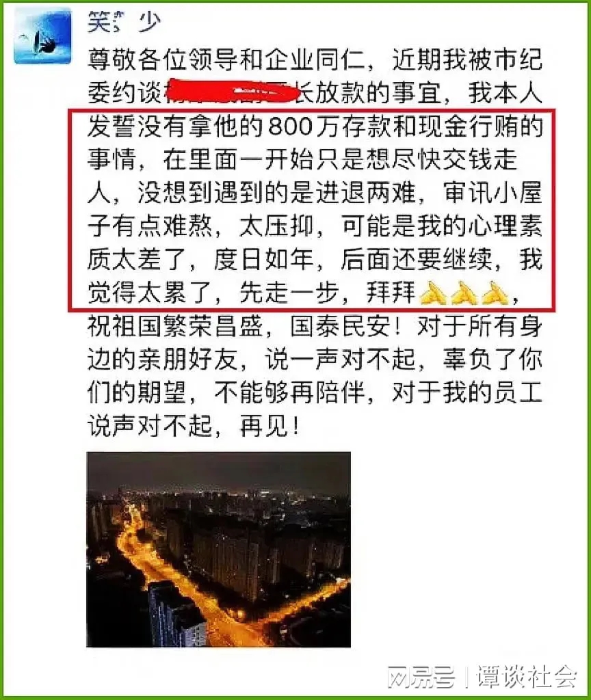This screenshot has width=591, height=700.
Task: Click the middle banana emoji
Action: (465, 293)
